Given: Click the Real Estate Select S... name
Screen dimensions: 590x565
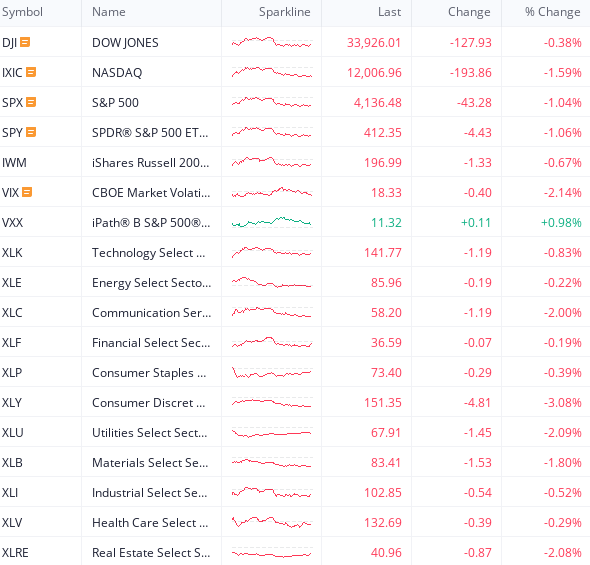Looking at the screenshot, I should [x=151, y=553].
